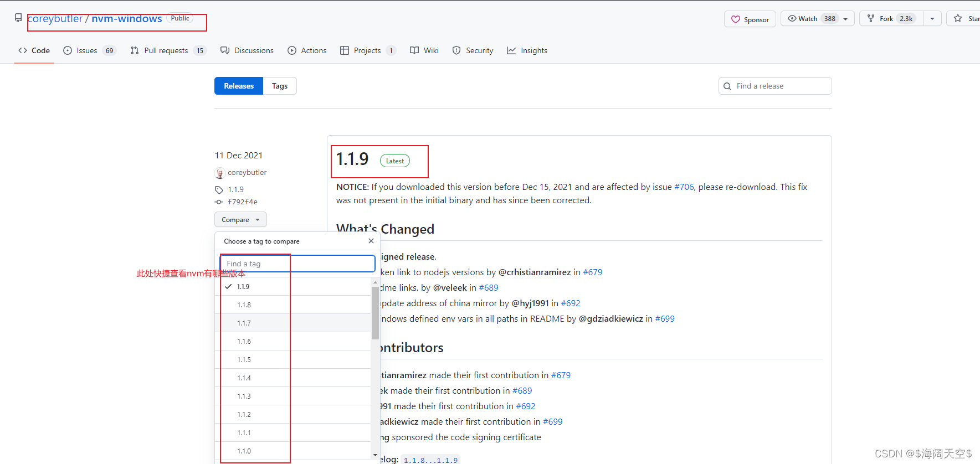Image resolution: width=980 pixels, height=464 pixels.
Task: Click the Issues count badge 69
Action: [110, 50]
